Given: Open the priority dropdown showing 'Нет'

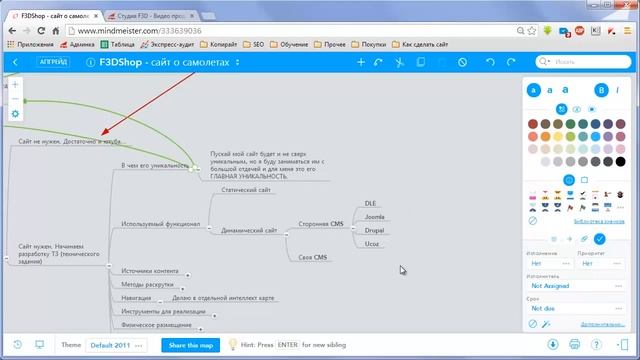Looking at the screenshot, I should 601,264.
